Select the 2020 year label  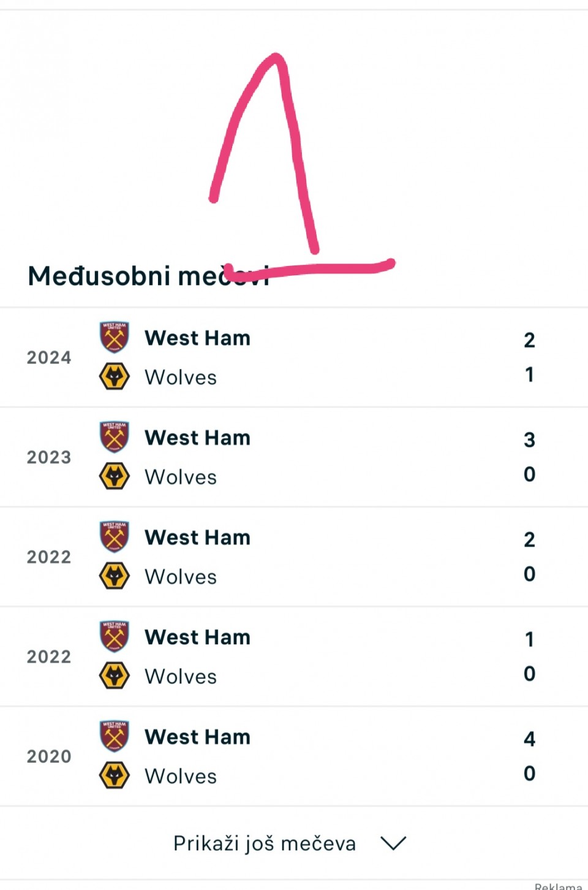49,756
